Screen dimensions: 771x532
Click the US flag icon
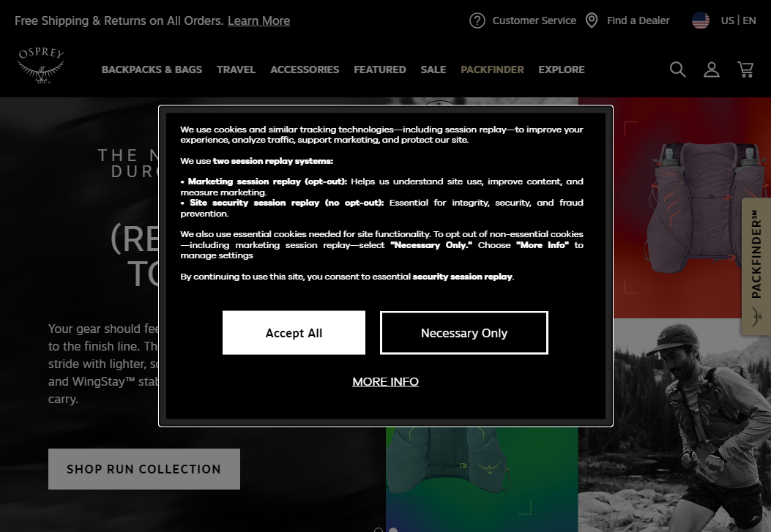point(700,20)
